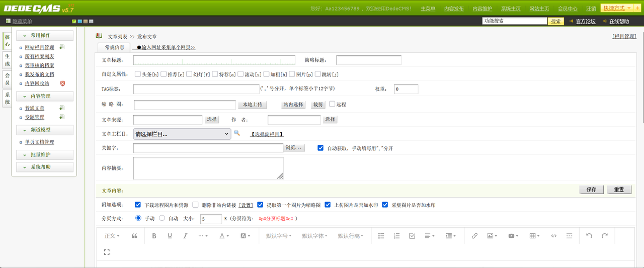Open 内容维护 in top navigation

tap(482, 9)
